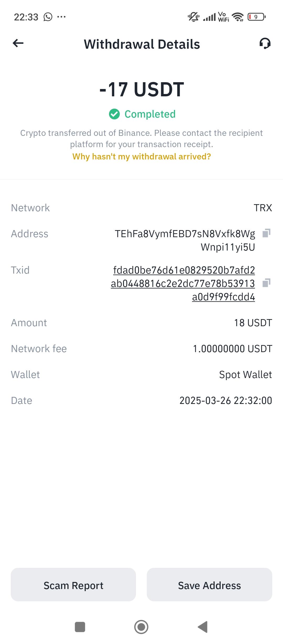Tap the Spot Wallet value
283x644 pixels.
coord(245,375)
